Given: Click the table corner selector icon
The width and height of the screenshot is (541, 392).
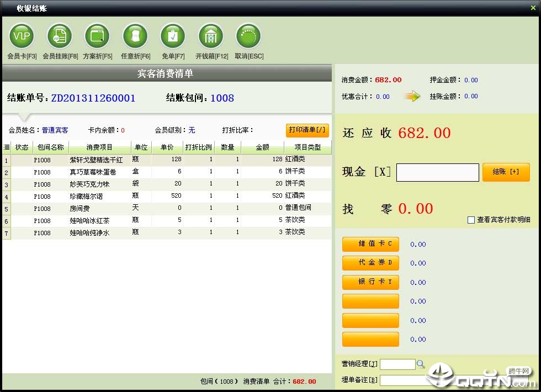Looking at the screenshot, I should click(x=7, y=147).
